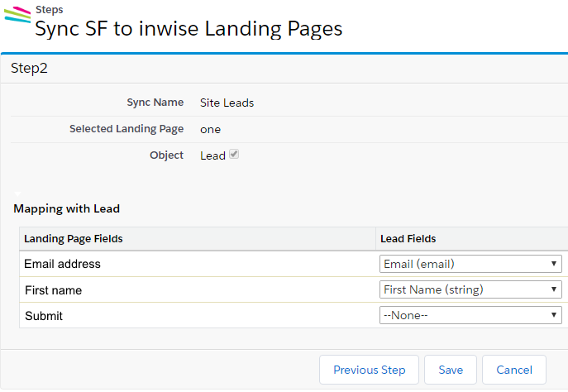Click the Steps breadcrumb text

[x=50, y=9]
